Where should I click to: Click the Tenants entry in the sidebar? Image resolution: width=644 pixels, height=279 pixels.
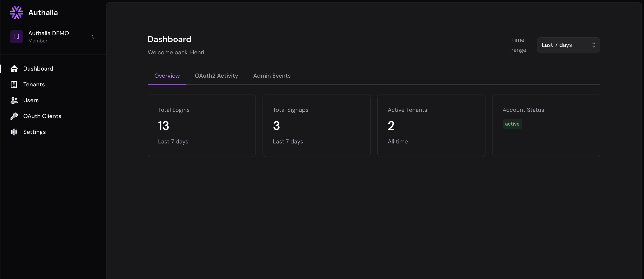[x=34, y=85]
